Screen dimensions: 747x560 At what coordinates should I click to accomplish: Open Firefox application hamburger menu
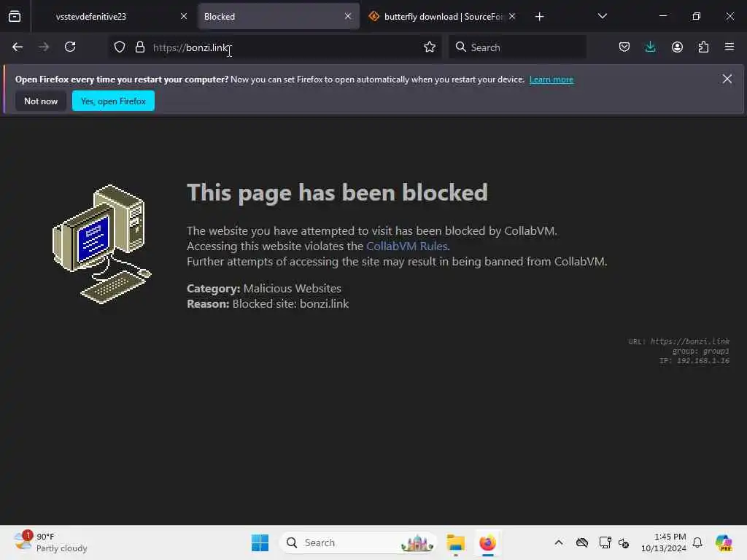[729, 47]
